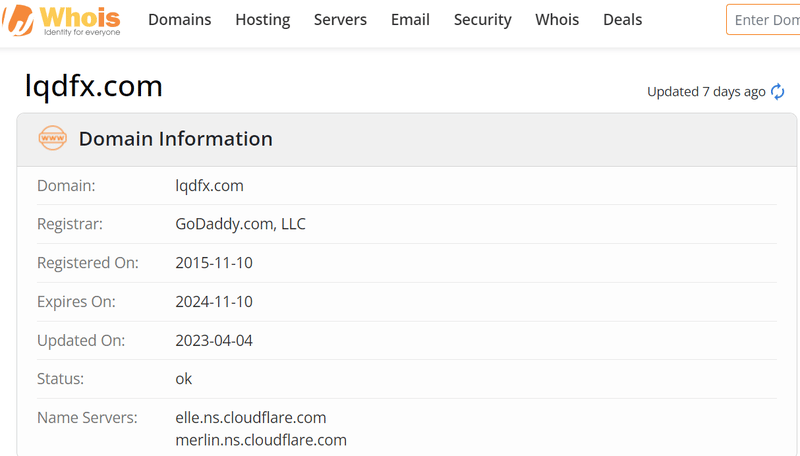The height and width of the screenshot is (456, 800).
Task: Select registered date 2015-11-10
Action: [214, 263]
